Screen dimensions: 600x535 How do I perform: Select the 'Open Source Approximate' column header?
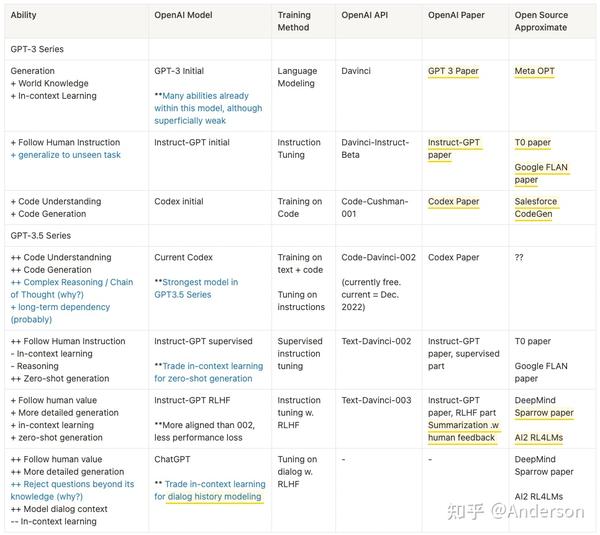(x=543, y=22)
